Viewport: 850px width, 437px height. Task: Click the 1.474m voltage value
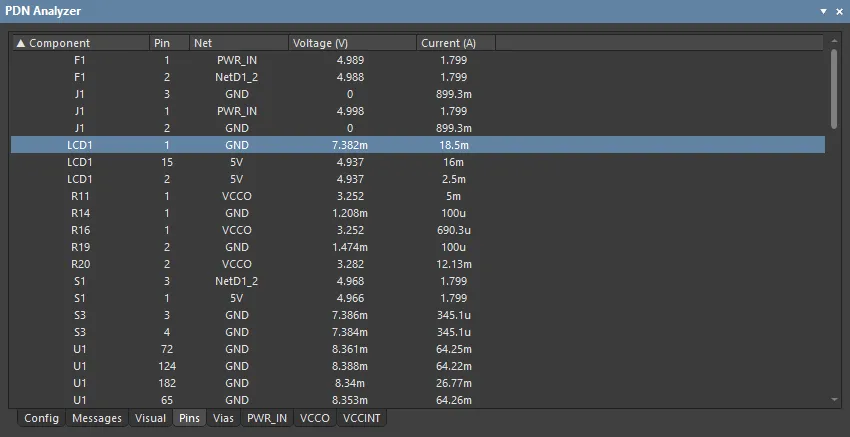coord(350,247)
